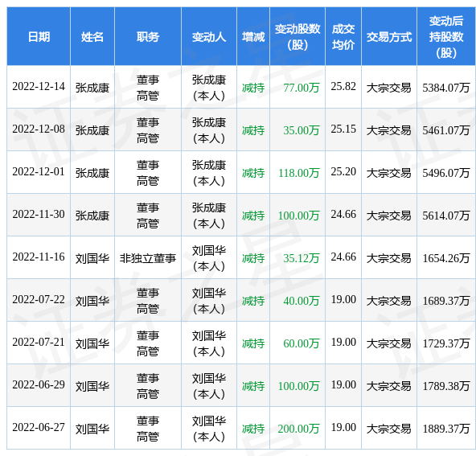Select 张成康 name in the 2022-12-08 row

pos(92,130)
